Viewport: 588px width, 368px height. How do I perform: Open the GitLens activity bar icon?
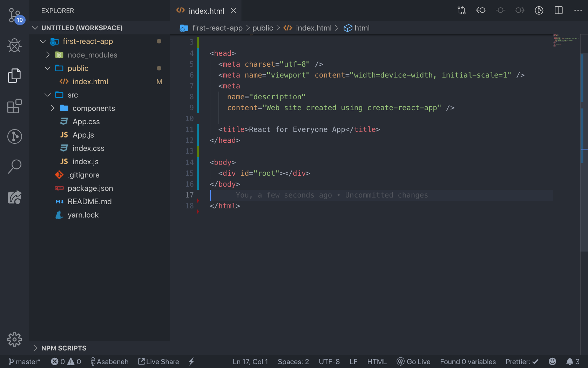[x=15, y=136]
